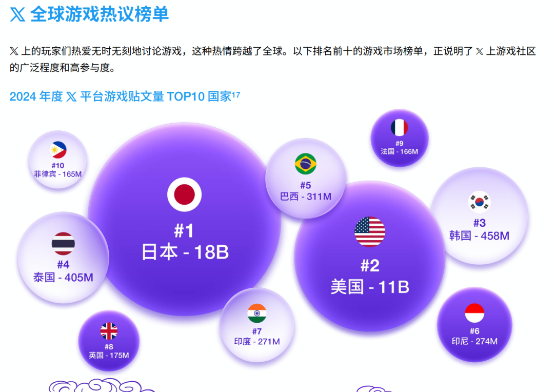This screenshot has width=554, height=392.
Task: Select the heading text 全球游戏热议榜单
Action: (x=100, y=14)
